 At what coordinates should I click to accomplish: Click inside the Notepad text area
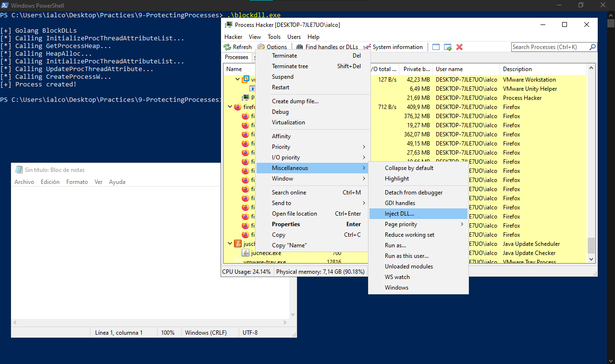(x=150, y=252)
